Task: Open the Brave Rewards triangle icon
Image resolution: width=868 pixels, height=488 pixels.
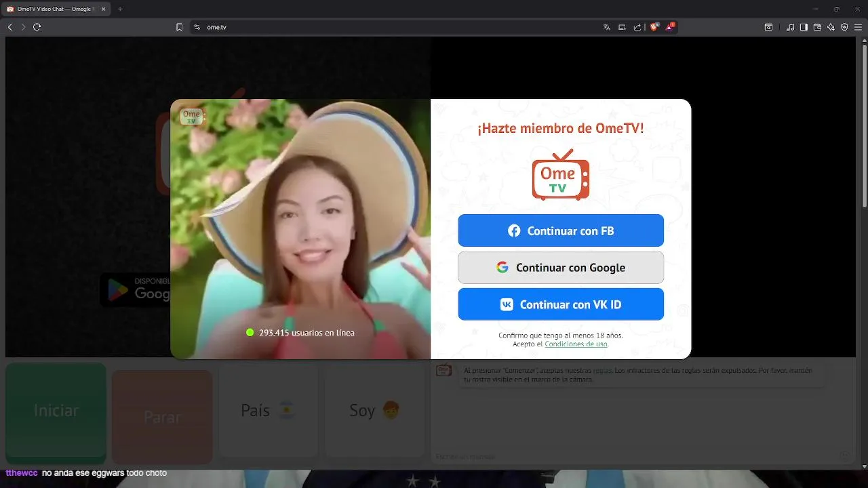Action: click(670, 27)
